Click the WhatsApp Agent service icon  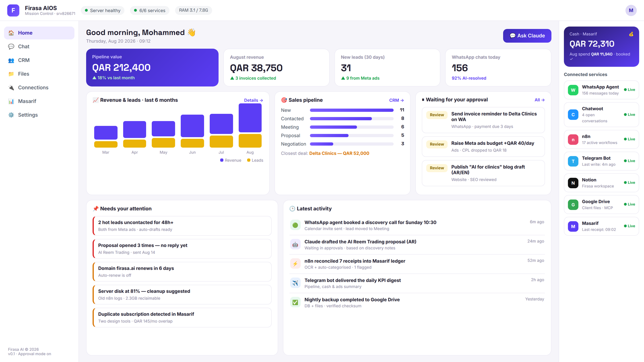pos(573,90)
